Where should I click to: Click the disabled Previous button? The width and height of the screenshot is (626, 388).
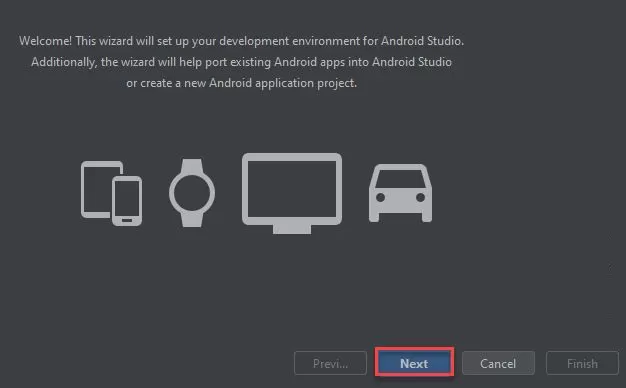coord(330,363)
